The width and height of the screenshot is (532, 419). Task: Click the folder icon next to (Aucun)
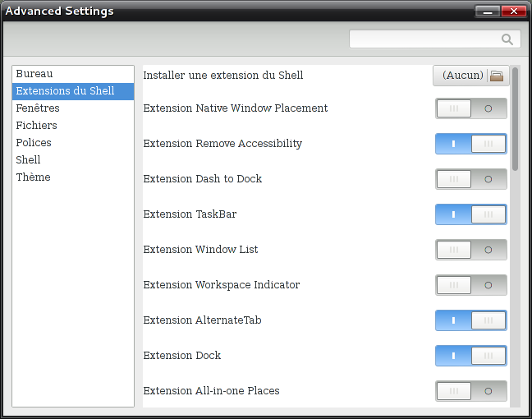click(x=497, y=76)
